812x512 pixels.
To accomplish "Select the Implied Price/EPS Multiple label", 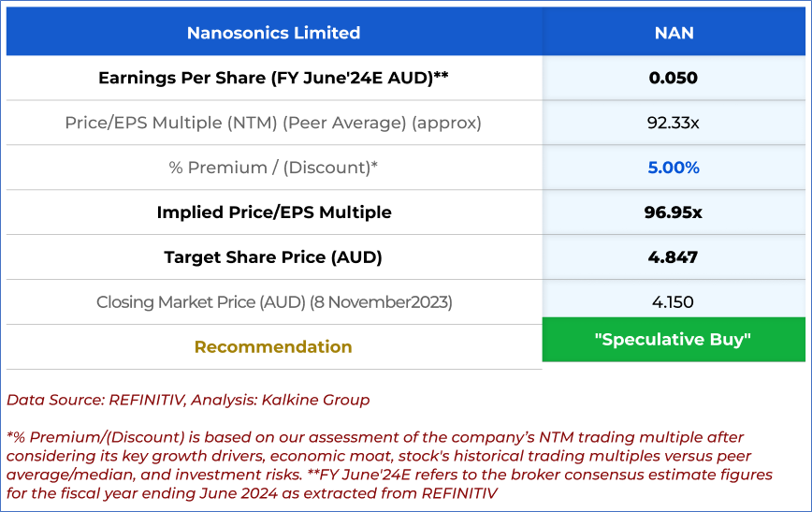I will [x=273, y=212].
